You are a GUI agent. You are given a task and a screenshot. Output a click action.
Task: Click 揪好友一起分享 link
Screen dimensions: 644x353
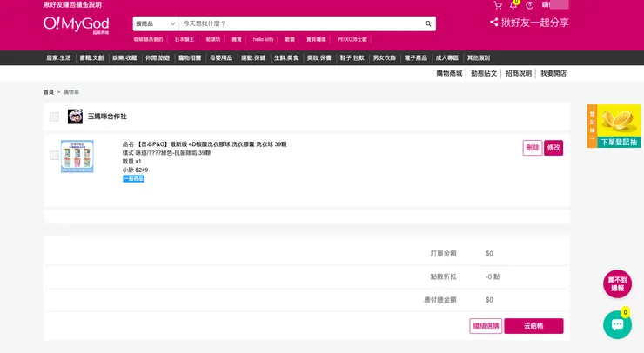point(534,23)
